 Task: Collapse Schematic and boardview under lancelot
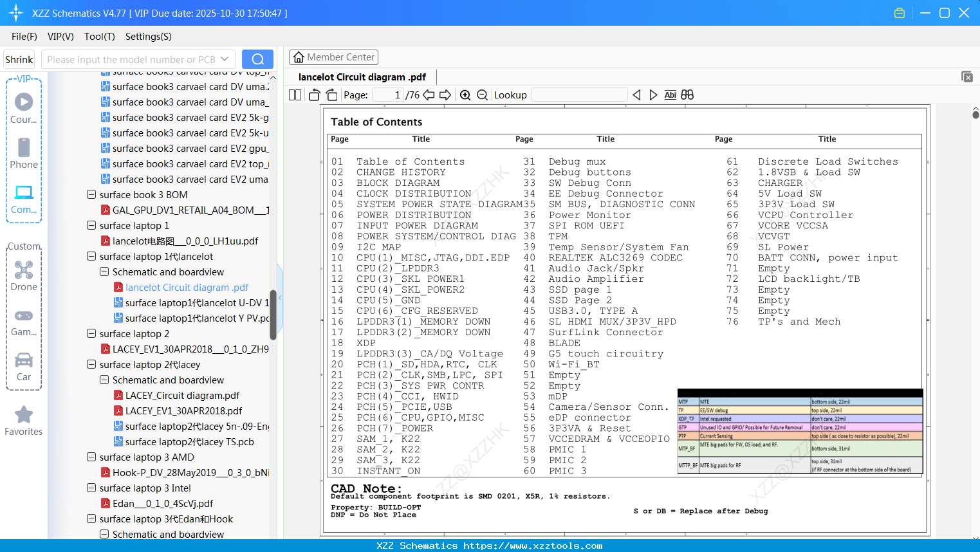point(104,271)
